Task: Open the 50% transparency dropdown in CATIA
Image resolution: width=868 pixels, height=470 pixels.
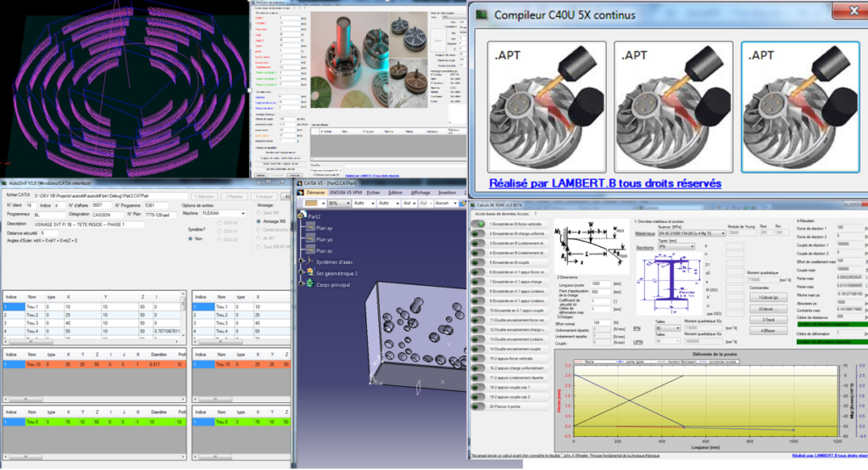Action: (340, 203)
